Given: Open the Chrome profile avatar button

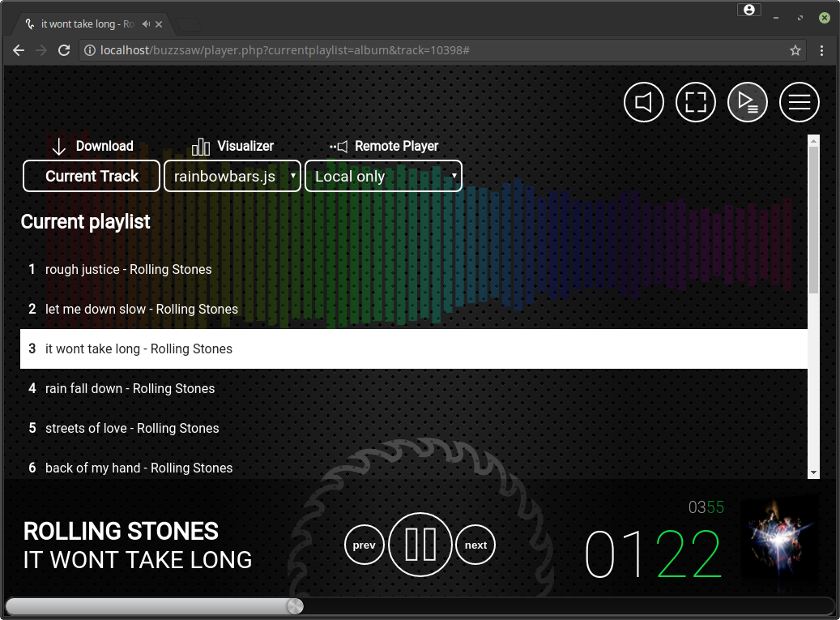Looking at the screenshot, I should pyautogui.click(x=749, y=10).
